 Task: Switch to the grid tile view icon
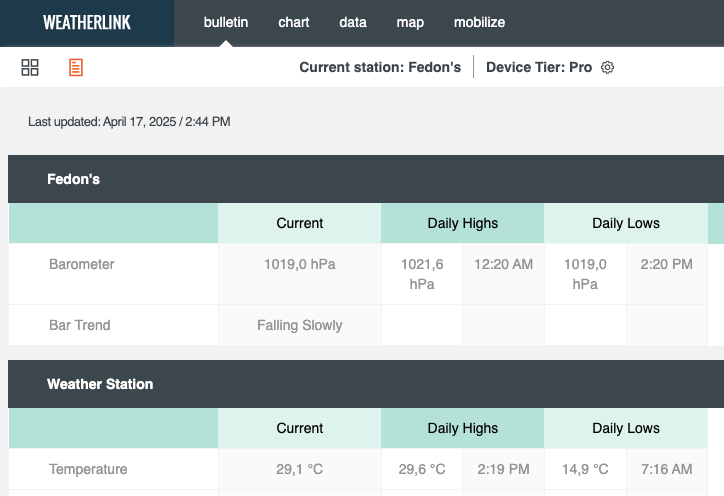click(30, 67)
